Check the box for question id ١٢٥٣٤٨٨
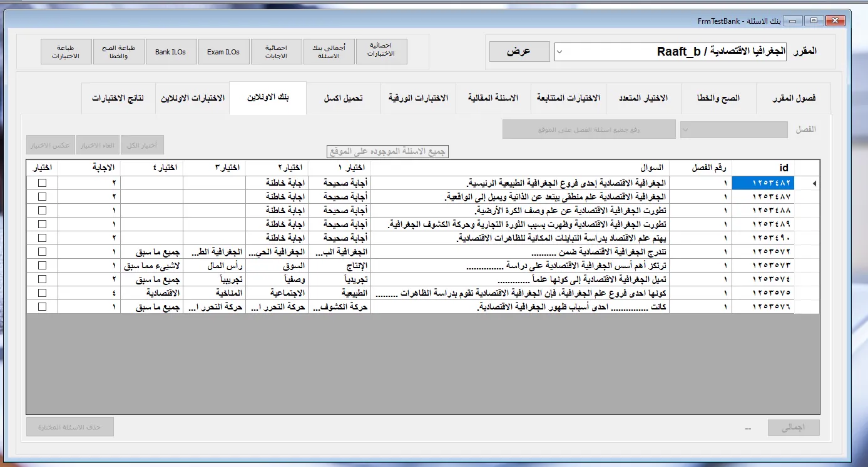This screenshot has height=467, width=868. (42, 211)
